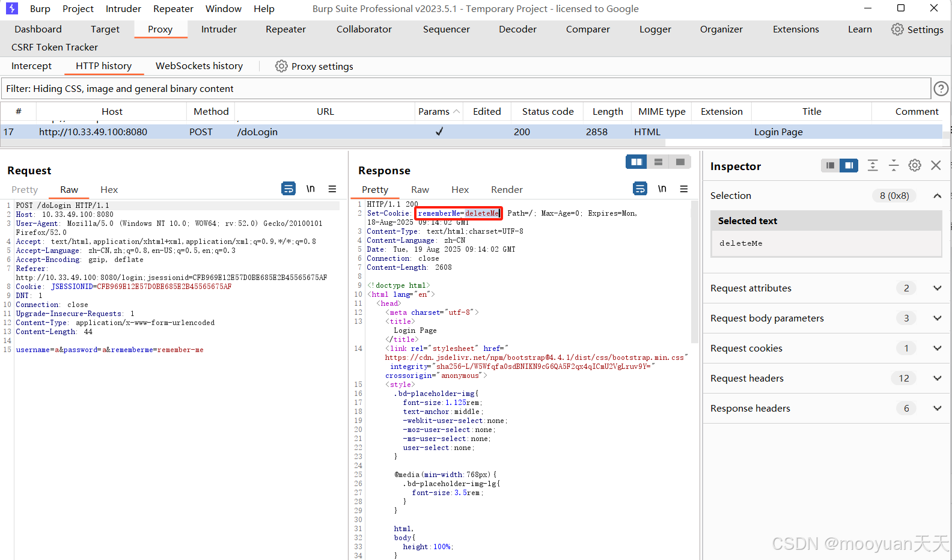Viewport: 952px width, 560px height.
Task: Click the filter help question mark icon
Action: (941, 88)
